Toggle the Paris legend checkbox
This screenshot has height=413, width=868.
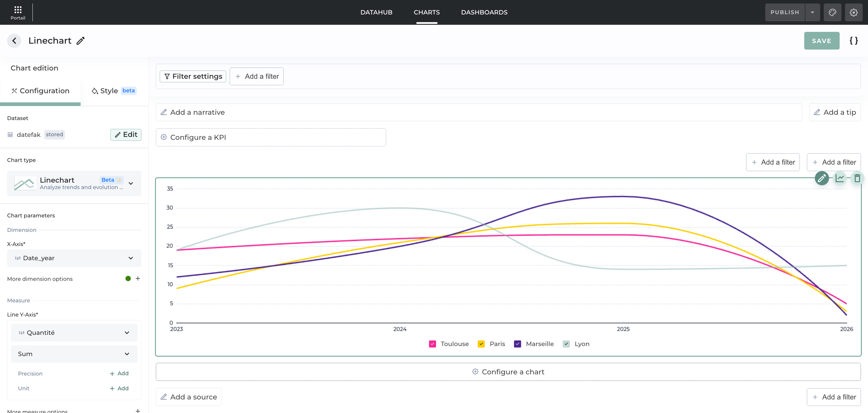(481, 344)
